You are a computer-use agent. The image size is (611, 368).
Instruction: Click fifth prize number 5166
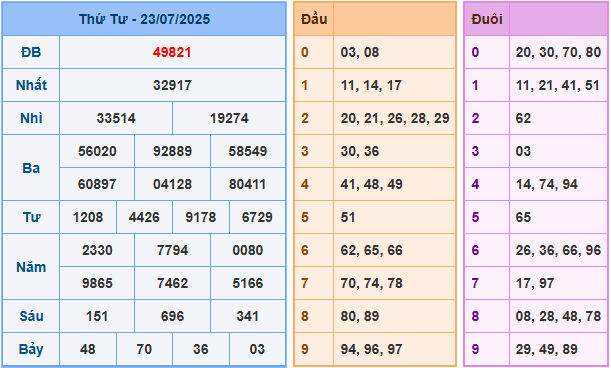click(x=248, y=283)
